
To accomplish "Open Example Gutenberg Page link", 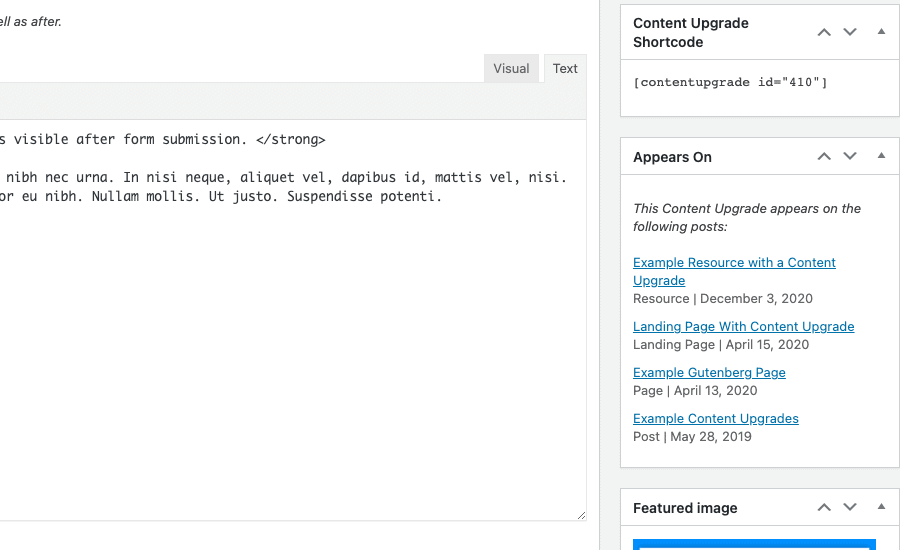I will [x=709, y=373].
